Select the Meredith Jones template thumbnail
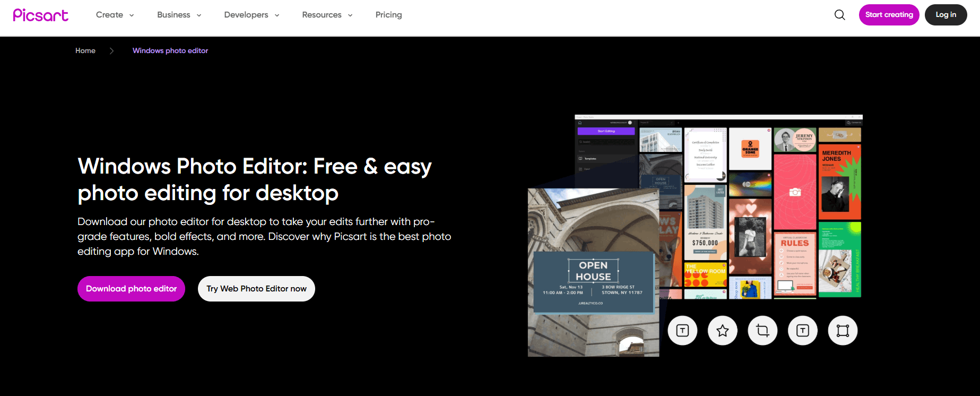 839,182
